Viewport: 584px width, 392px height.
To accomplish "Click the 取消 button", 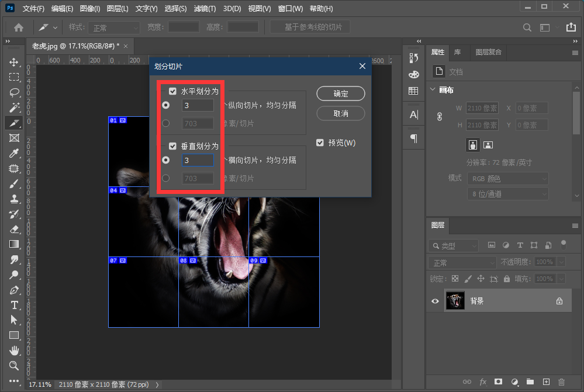I will pyautogui.click(x=341, y=113).
